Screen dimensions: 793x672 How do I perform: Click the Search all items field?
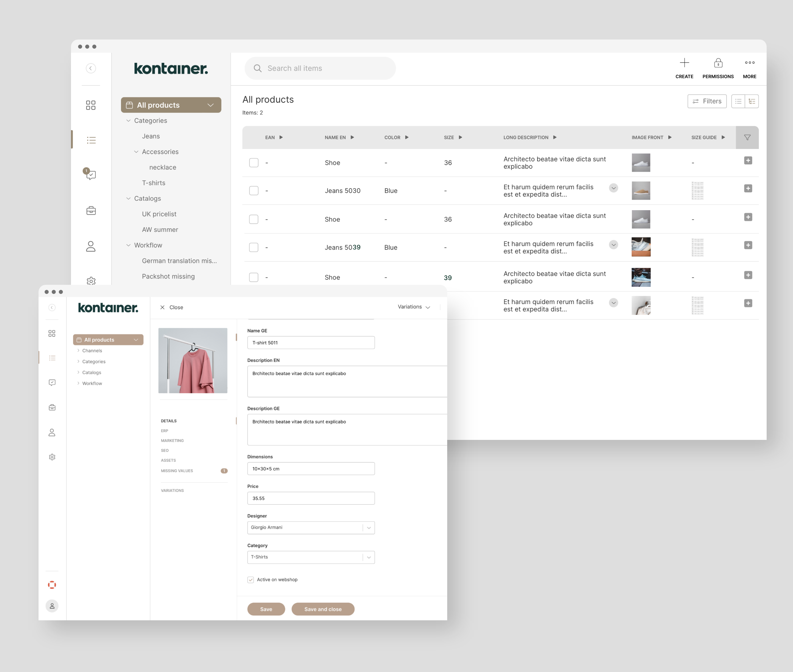[x=320, y=68]
